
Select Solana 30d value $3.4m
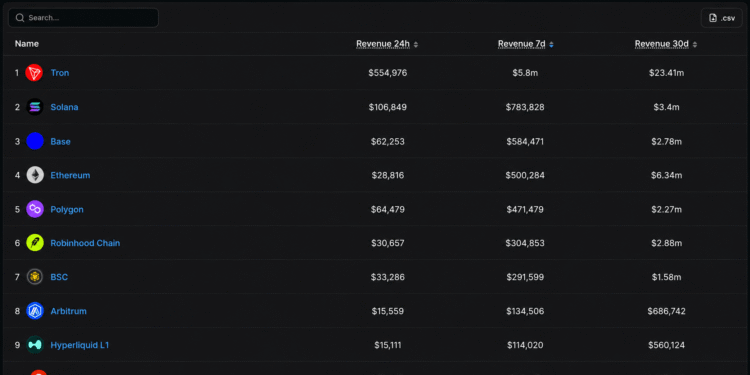(x=666, y=107)
